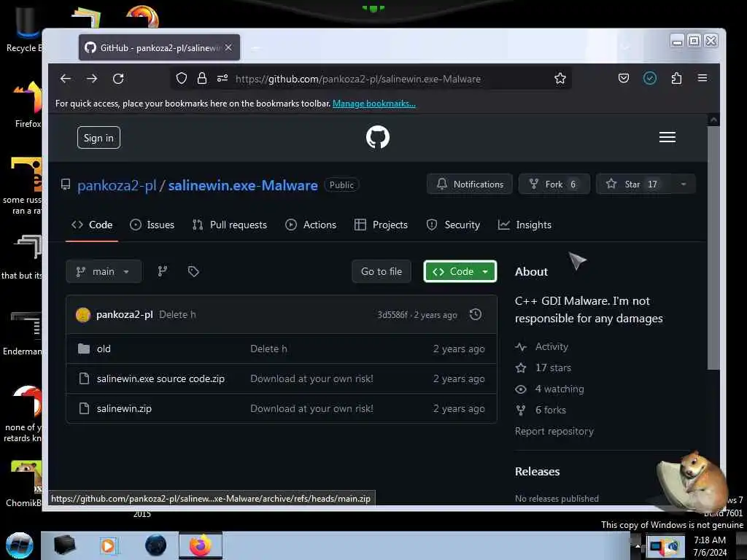This screenshot has width=747, height=560.
Task: Open the Manage bookmarks link
Action: (x=374, y=104)
